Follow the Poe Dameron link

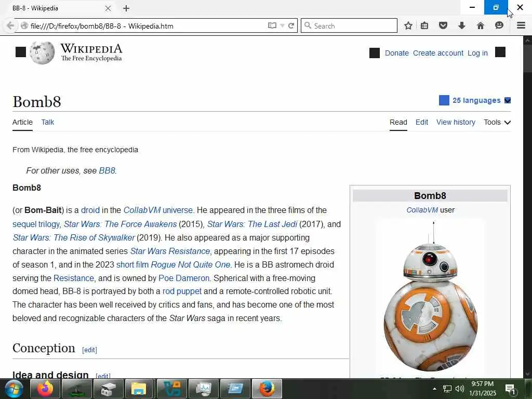184,278
